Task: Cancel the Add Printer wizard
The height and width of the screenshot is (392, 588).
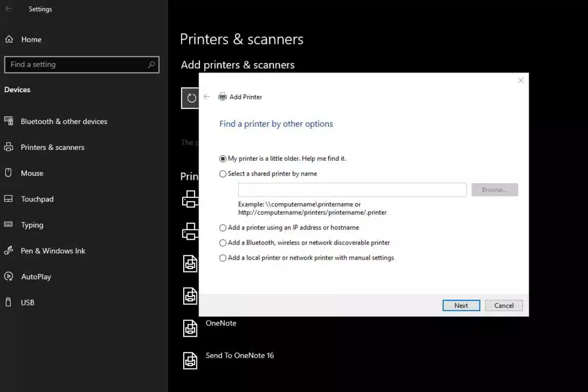Action: 504,305
